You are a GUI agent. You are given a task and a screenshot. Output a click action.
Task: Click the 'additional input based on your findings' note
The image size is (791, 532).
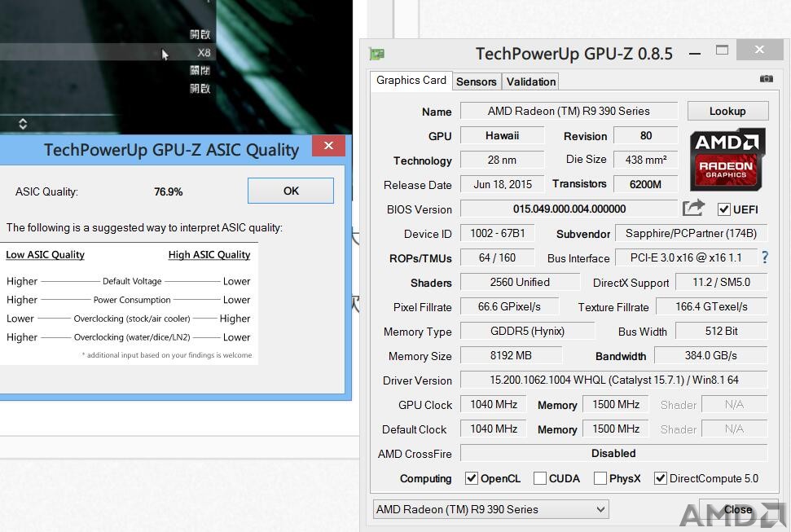167,355
